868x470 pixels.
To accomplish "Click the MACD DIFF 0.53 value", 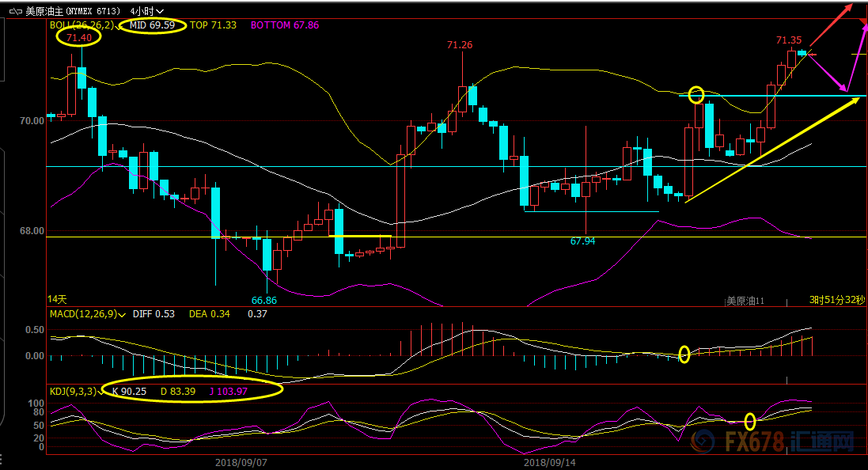I will tap(154, 314).
